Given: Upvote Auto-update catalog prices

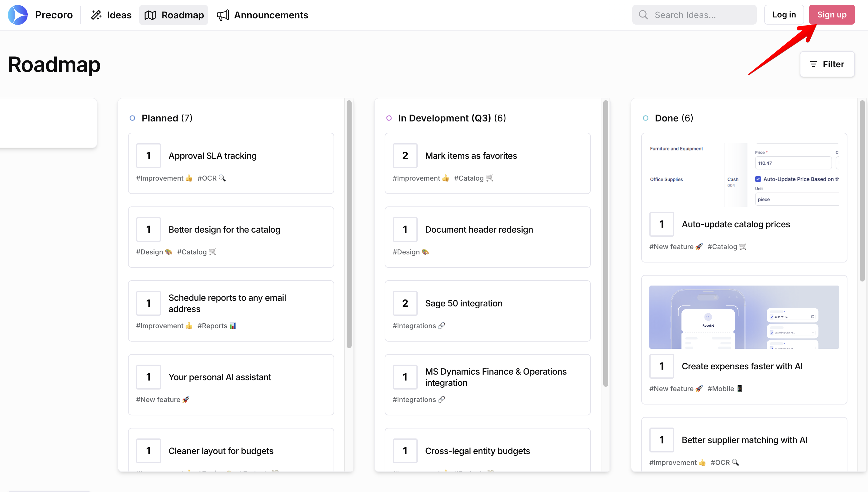Looking at the screenshot, I should (x=662, y=225).
